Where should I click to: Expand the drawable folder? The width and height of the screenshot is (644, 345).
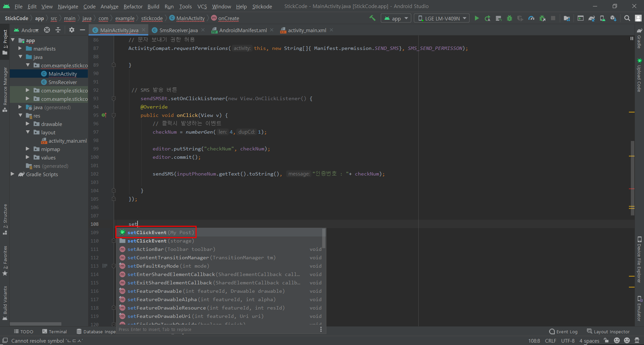(28, 124)
